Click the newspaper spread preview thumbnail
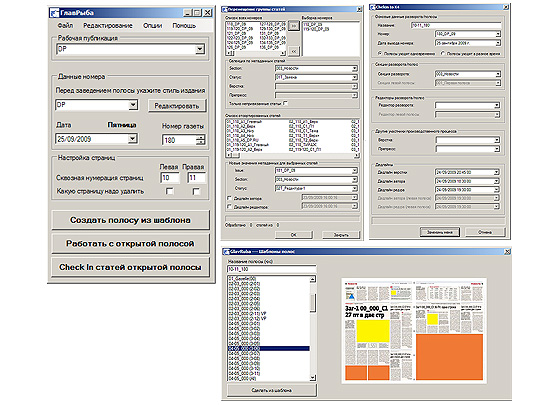 (414, 331)
